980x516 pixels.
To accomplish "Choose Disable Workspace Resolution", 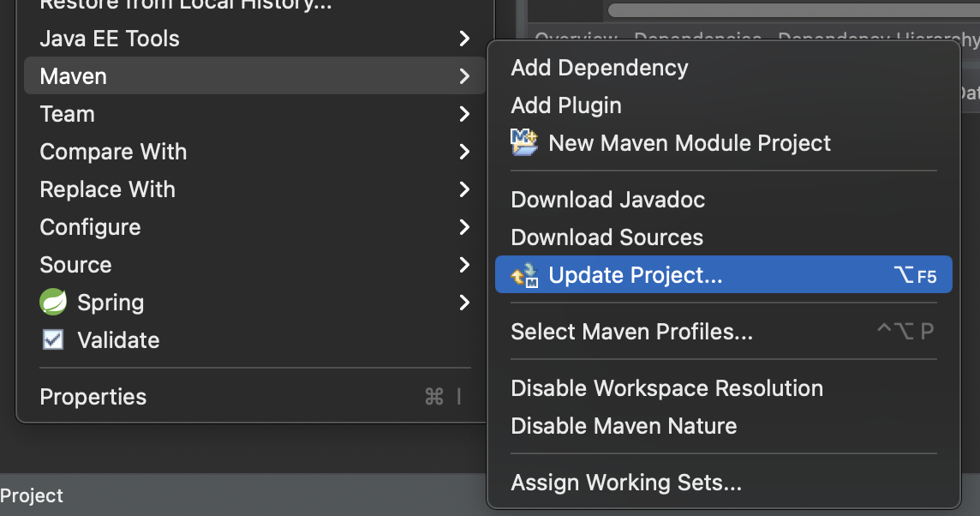I will pos(724,387).
